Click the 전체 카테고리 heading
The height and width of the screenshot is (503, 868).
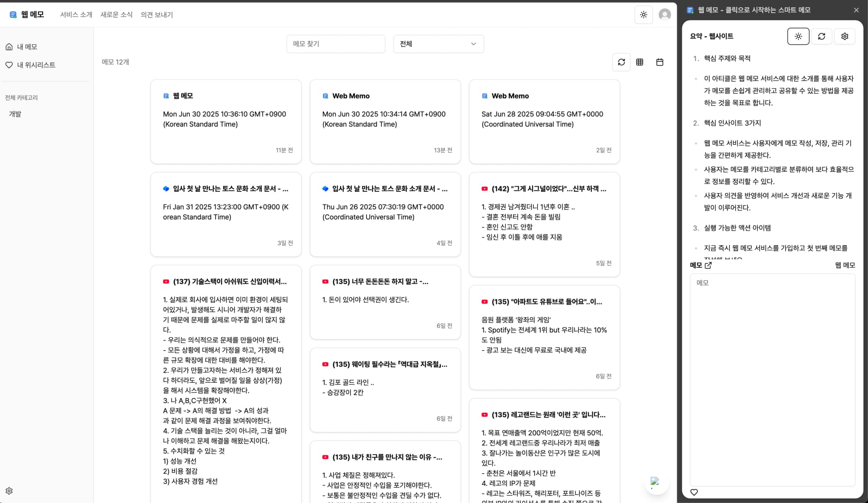pyautogui.click(x=21, y=98)
